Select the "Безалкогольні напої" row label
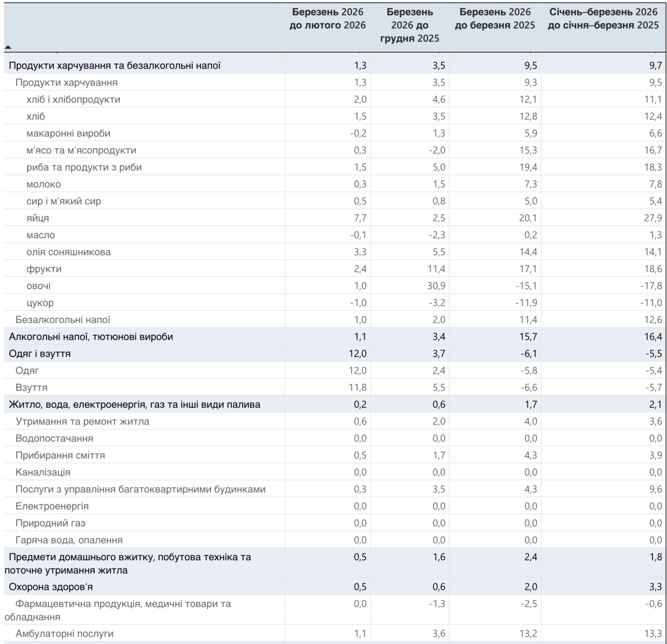 tap(63, 320)
